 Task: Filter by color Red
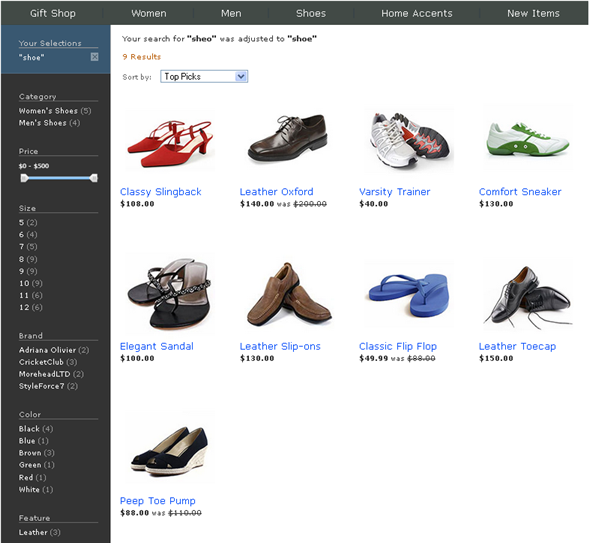coord(33,478)
